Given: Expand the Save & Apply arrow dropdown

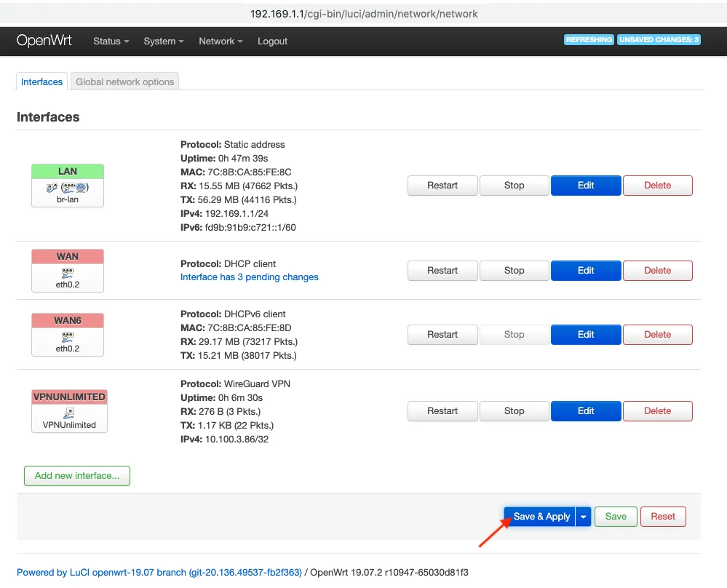Looking at the screenshot, I should tap(583, 517).
